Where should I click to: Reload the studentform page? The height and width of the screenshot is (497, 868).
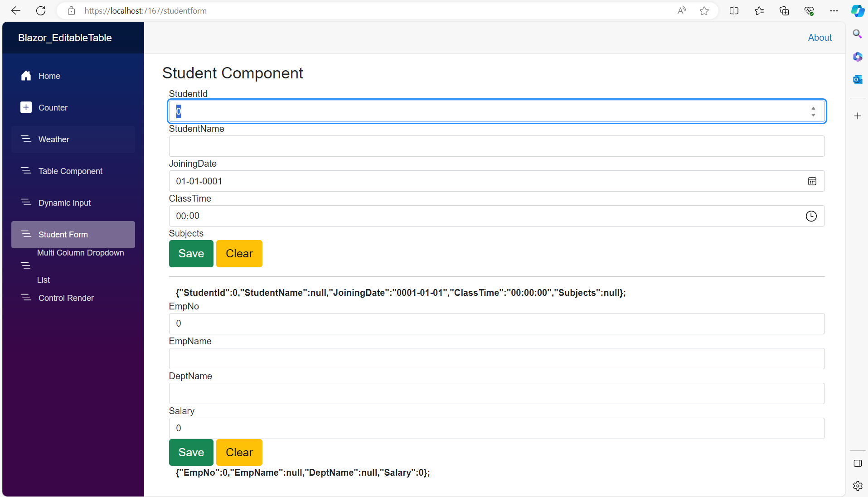click(41, 11)
